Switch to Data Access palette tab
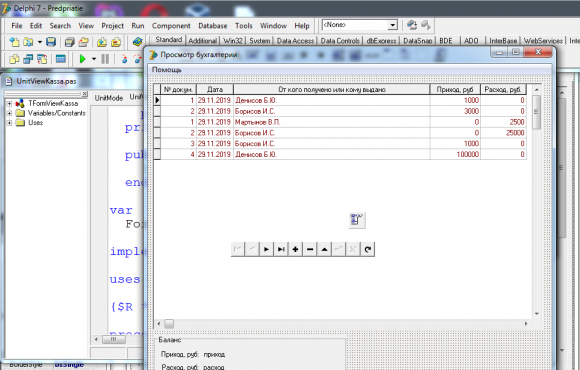The height and width of the screenshot is (370, 580). (295, 41)
